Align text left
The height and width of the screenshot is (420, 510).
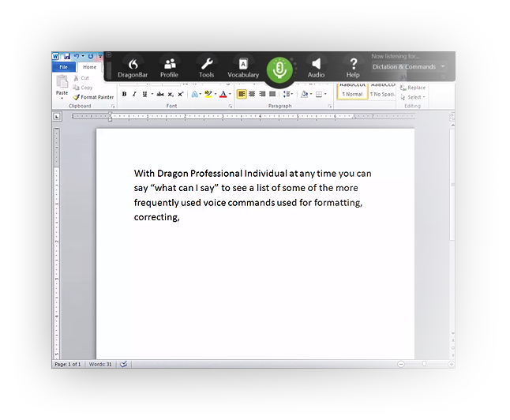pos(242,94)
